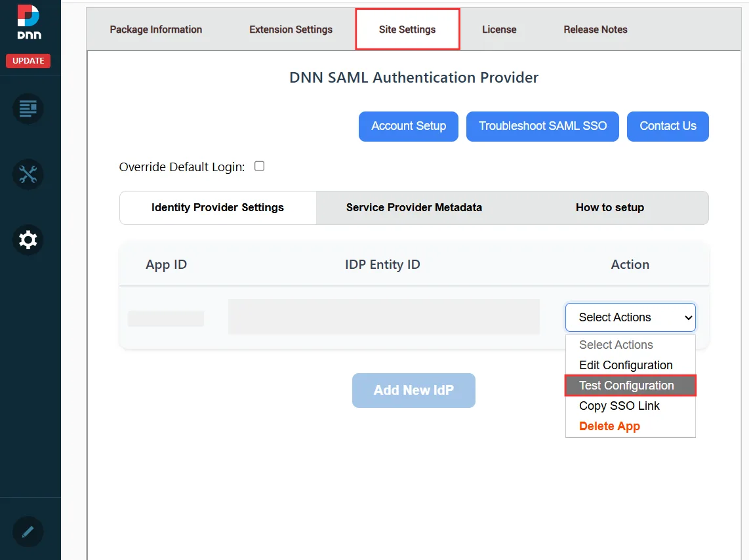
Task: Choose Test Configuration from the actions list
Action: pyautogui.click(x=630, y=386)
